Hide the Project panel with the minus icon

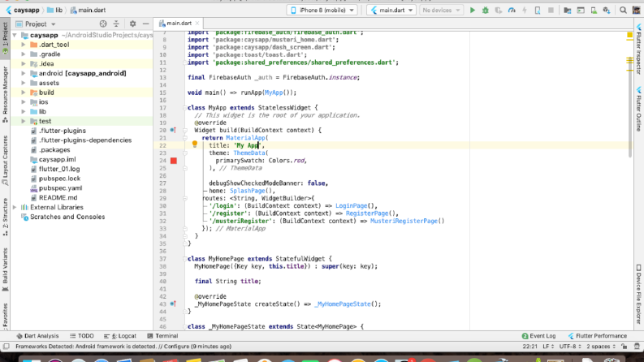(146, 24)
